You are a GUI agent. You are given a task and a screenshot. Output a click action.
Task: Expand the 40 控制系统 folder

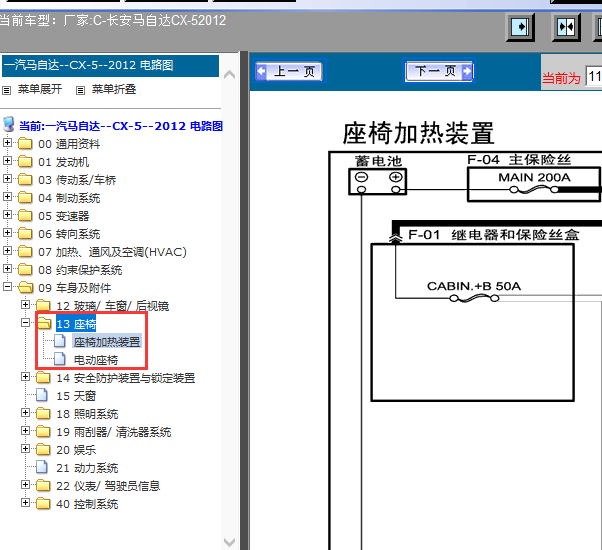[25, 502]
